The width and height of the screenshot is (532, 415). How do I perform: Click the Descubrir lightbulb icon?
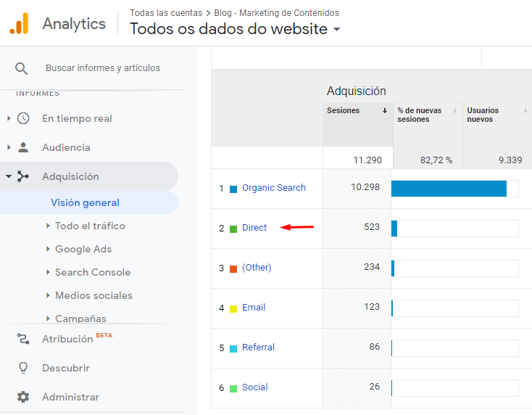point(23,368)
